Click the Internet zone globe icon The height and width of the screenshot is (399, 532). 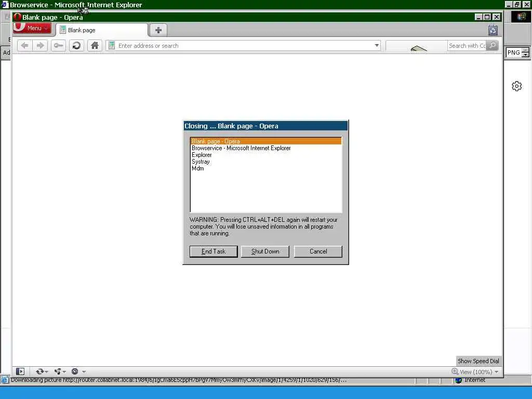459,380
